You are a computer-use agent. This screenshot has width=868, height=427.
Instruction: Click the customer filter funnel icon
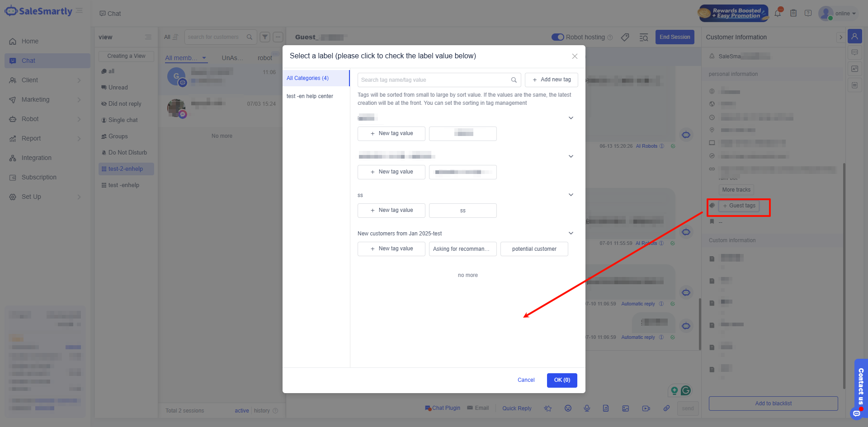pyautogui.click(x=265, y=37)
